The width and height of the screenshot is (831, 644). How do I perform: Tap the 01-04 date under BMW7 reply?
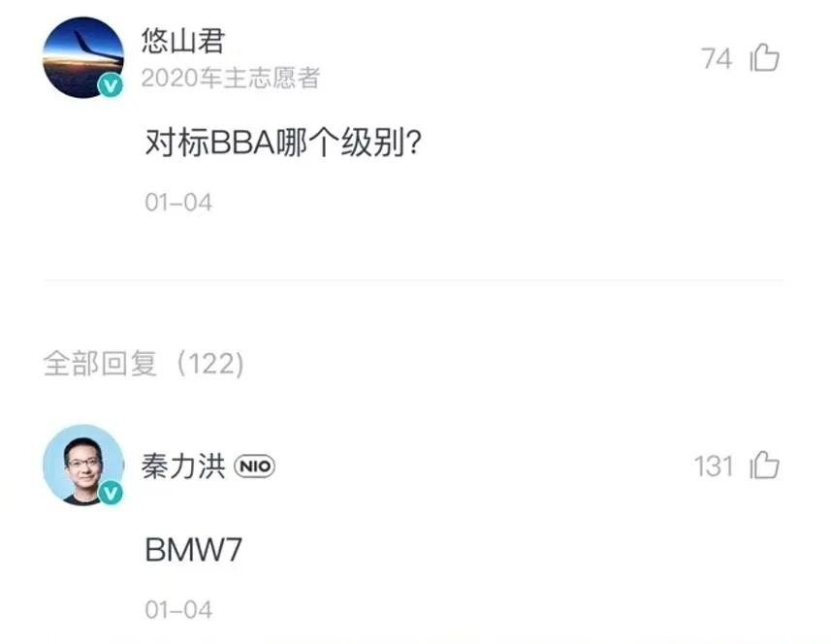tap(178, 610)
